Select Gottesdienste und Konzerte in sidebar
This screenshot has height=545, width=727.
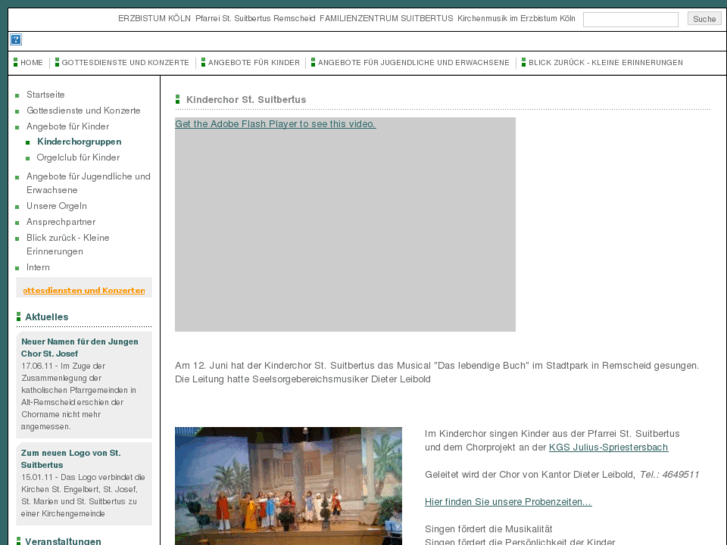pos(83,110)
